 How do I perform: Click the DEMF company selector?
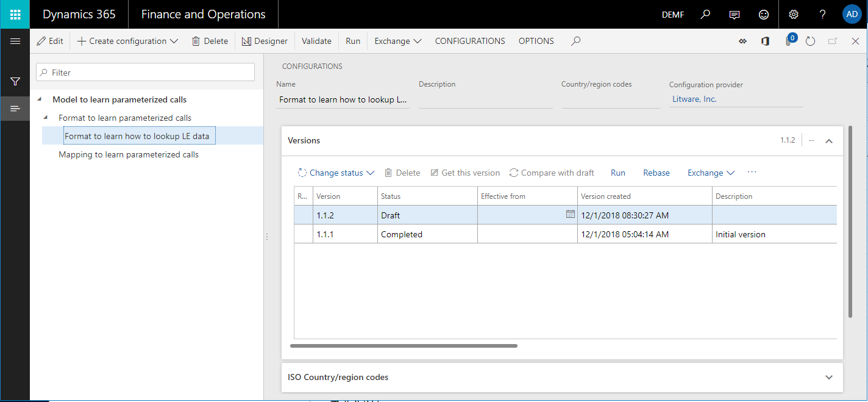pyautogui.click(x=673, y=15)
